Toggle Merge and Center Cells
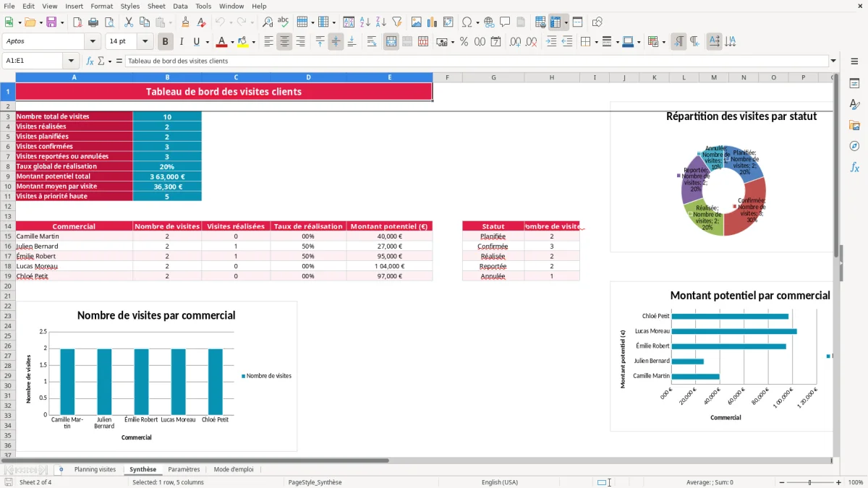 pyautogui.click(x=391, y=42)
